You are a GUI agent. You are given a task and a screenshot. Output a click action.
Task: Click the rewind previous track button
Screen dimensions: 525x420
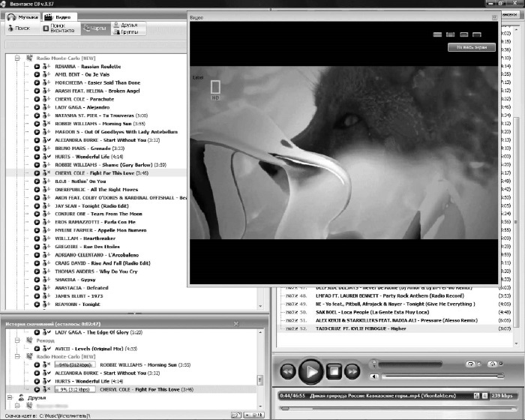(287, 371)
